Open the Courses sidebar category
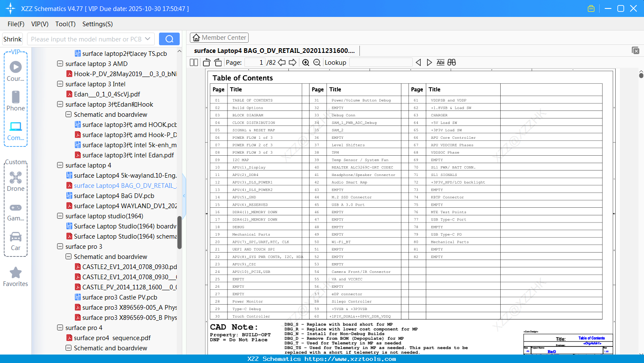This screenshot has width=644, height=363. click(16, 71)
